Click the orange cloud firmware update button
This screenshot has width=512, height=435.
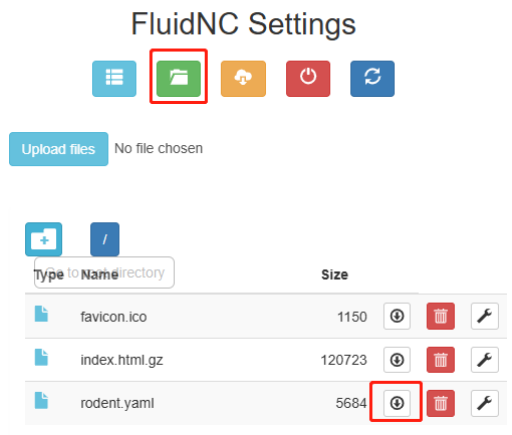pos(243,79)
